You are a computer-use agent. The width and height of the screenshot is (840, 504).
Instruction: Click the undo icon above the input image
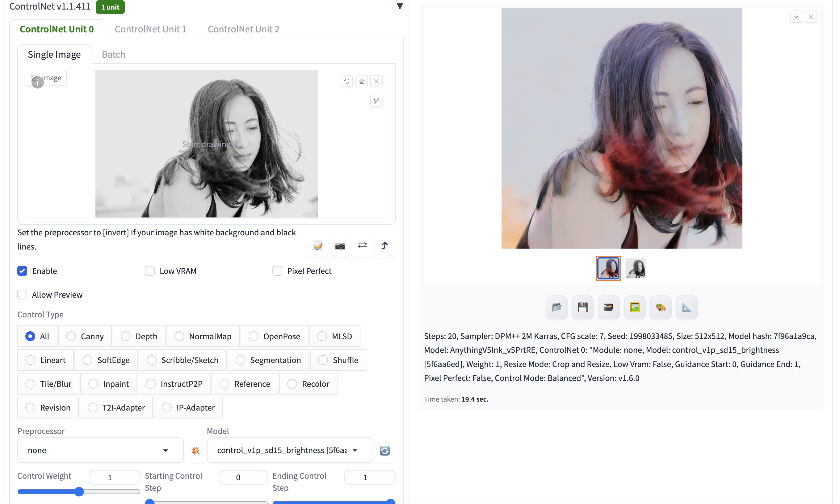click(x=346, y=81)
